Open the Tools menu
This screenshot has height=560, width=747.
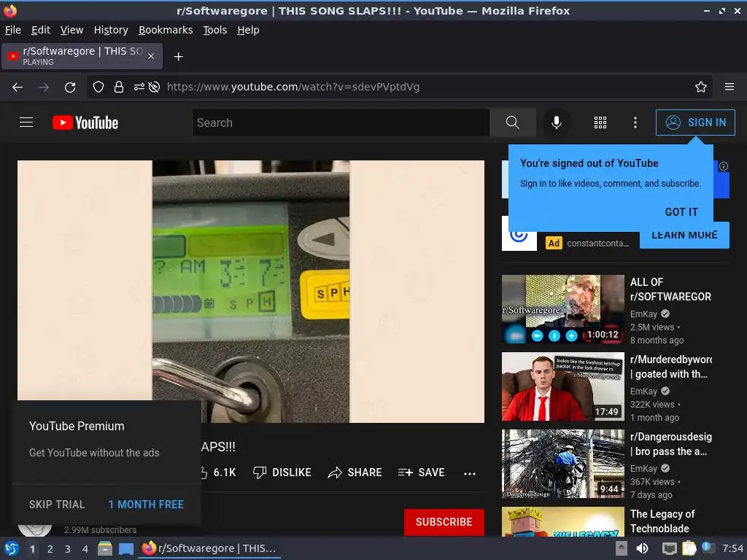coord(215,30)
